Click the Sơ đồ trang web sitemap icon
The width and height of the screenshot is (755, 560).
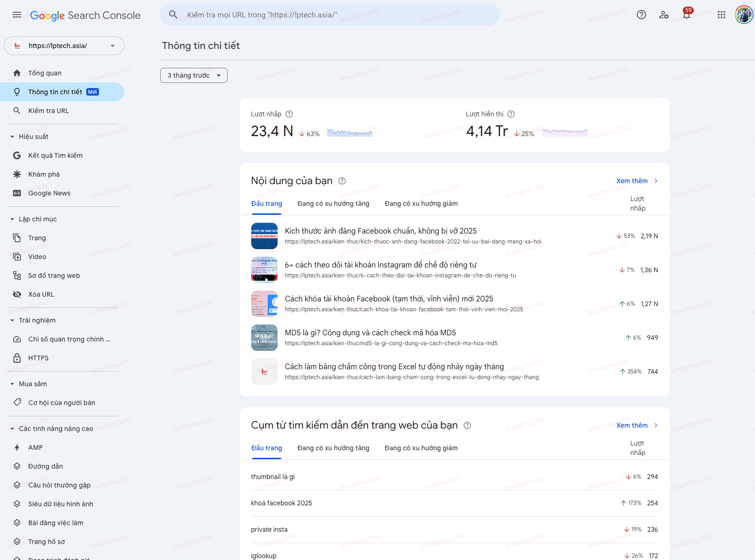(17, 276)
